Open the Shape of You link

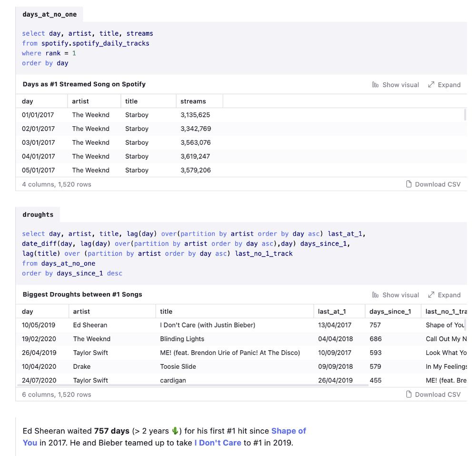click(288, 431)
